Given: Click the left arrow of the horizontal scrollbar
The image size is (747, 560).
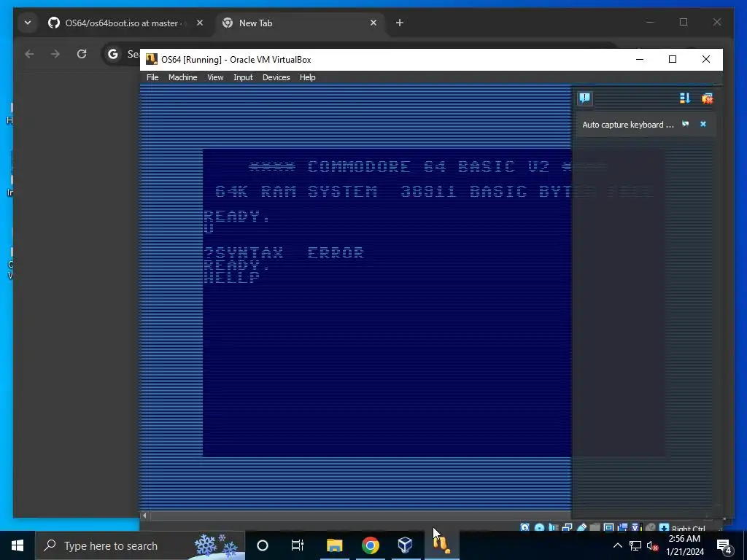Looking at the screenshot, I should (x=144, y=516).
